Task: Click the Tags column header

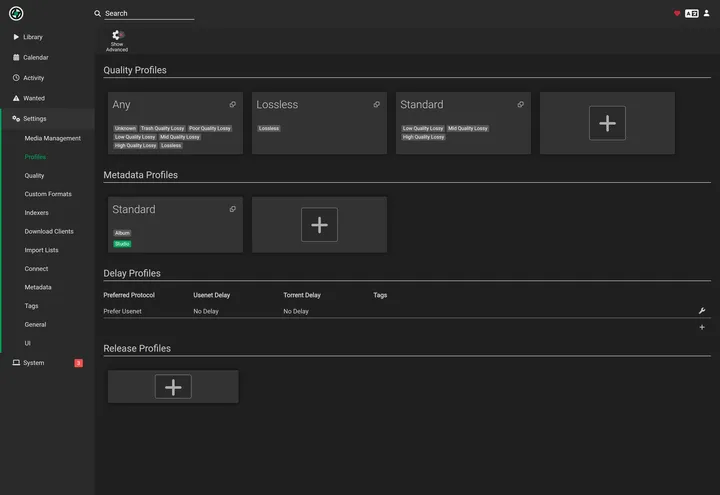Action: (380, 295)
